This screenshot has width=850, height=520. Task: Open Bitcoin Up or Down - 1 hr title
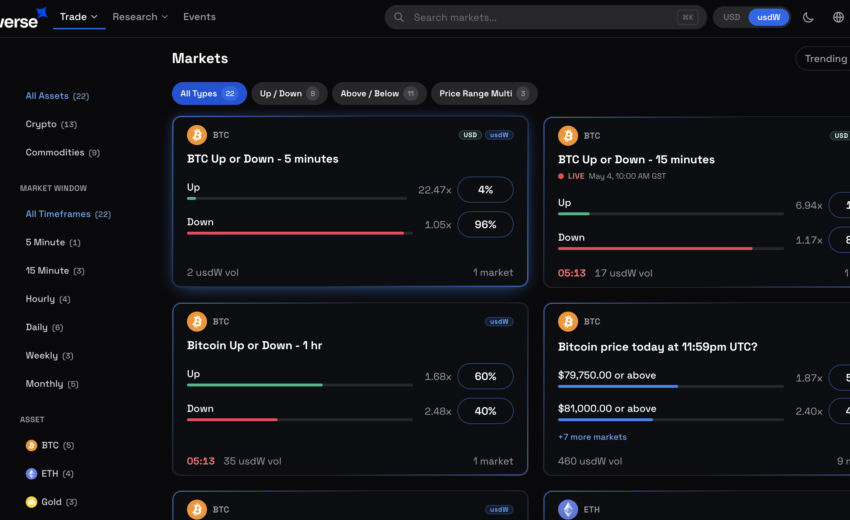pyautogui.click(x=254, y=345)
